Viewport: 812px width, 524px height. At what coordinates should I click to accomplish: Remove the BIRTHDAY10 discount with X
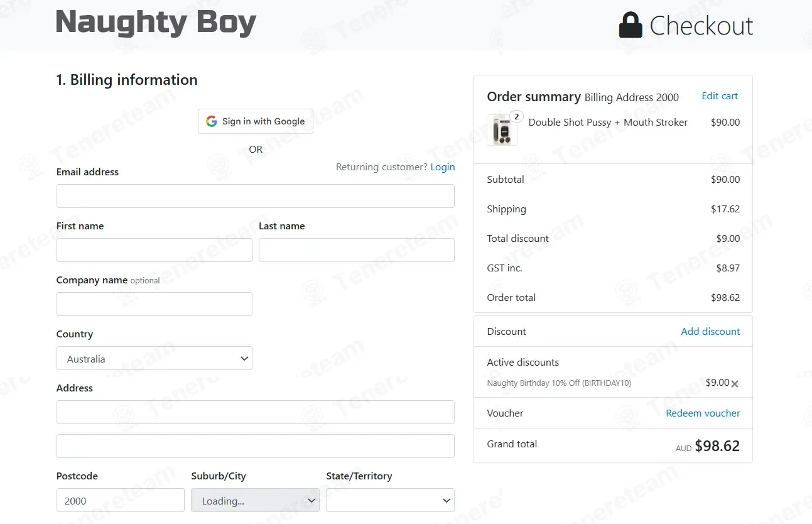point(735,383)
